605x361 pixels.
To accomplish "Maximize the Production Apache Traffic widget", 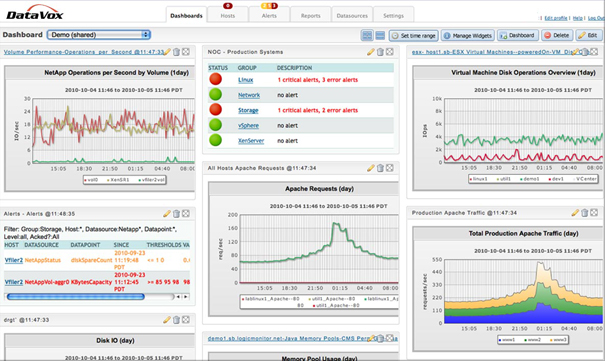I will click(x=594, y=213).
